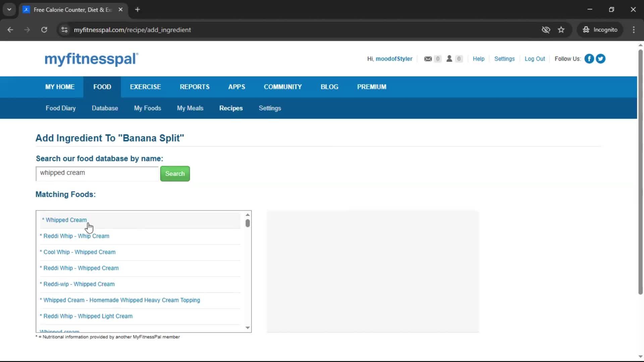Click the matching foods list scroll-up arrow

click(248, 215)
